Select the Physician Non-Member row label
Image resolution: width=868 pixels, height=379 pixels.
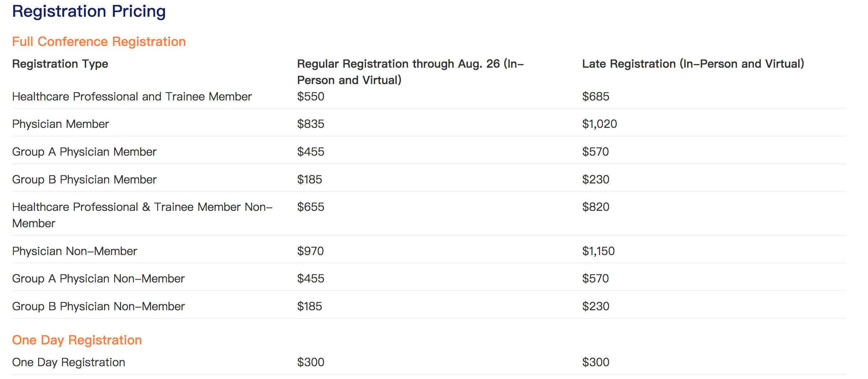[x=74, y=251]
